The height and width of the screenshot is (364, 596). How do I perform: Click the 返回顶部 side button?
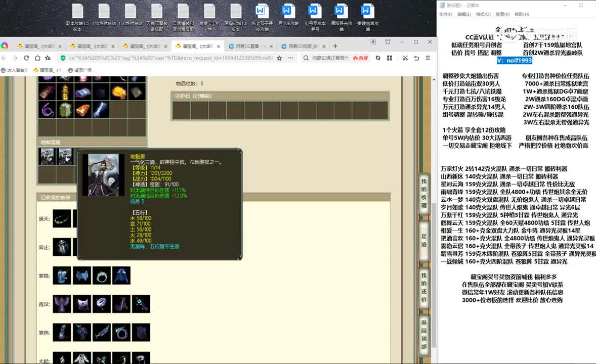coord(424,334)
